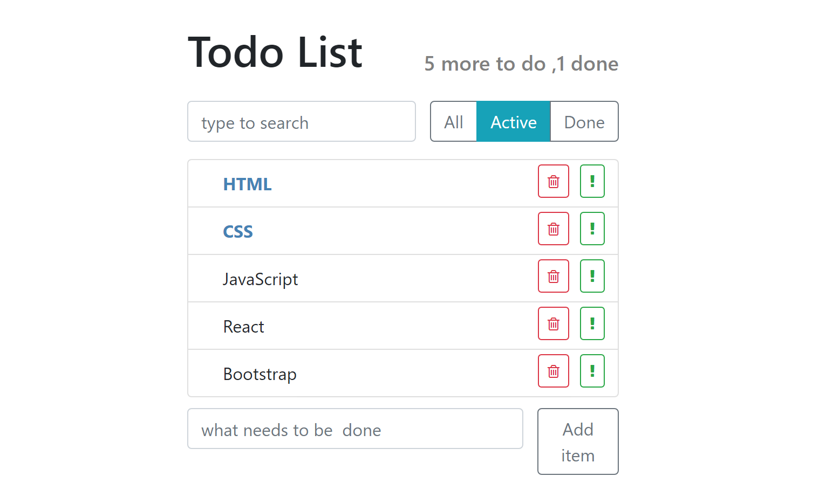This screenshot has width=826, height=504.
Task: Mark JavaScript item as important
Action: pos(592,276)
